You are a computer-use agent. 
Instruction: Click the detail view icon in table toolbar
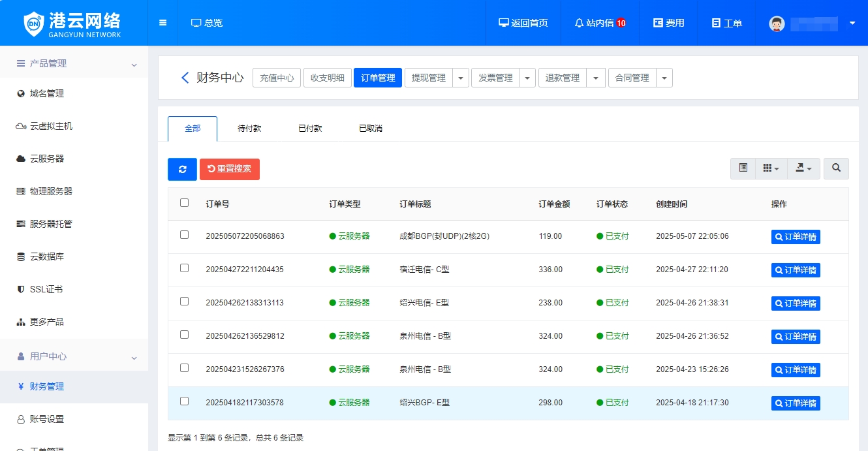tap(742, 168)
